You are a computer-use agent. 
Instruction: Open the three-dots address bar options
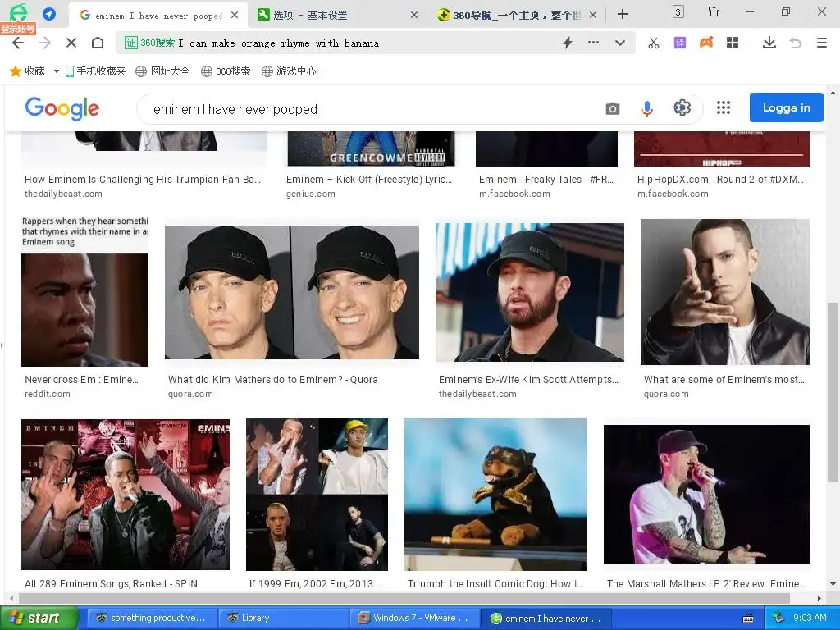[593, 43]
